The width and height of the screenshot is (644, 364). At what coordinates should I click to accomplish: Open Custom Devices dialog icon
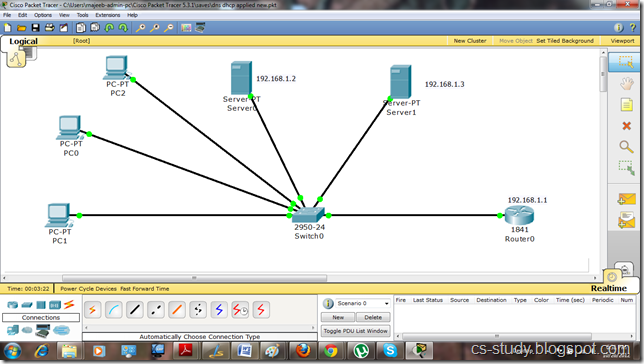click(x=200, y=28)
